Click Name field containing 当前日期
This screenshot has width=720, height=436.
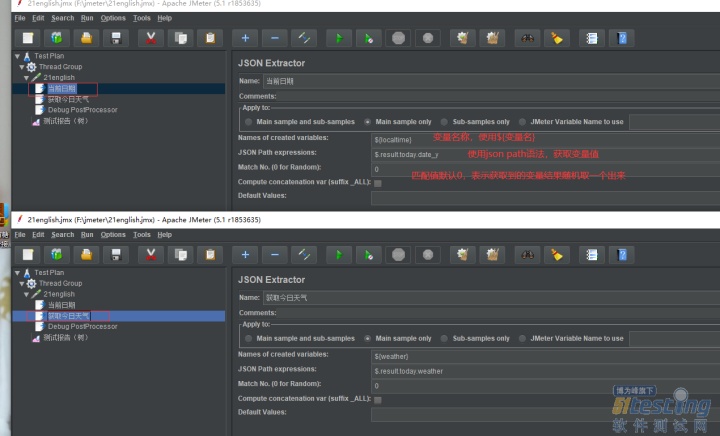[491, 82]
